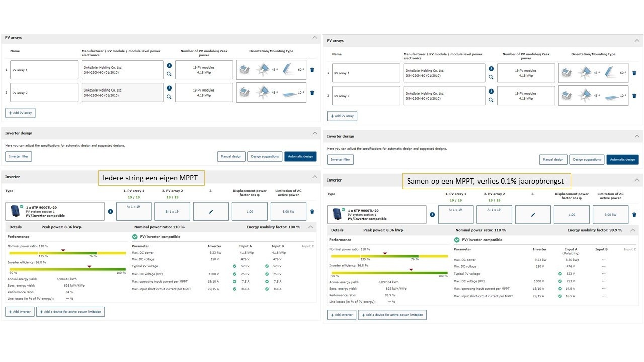
Task: Open the Inverter filter in left panel
Action: click(19, 156)
